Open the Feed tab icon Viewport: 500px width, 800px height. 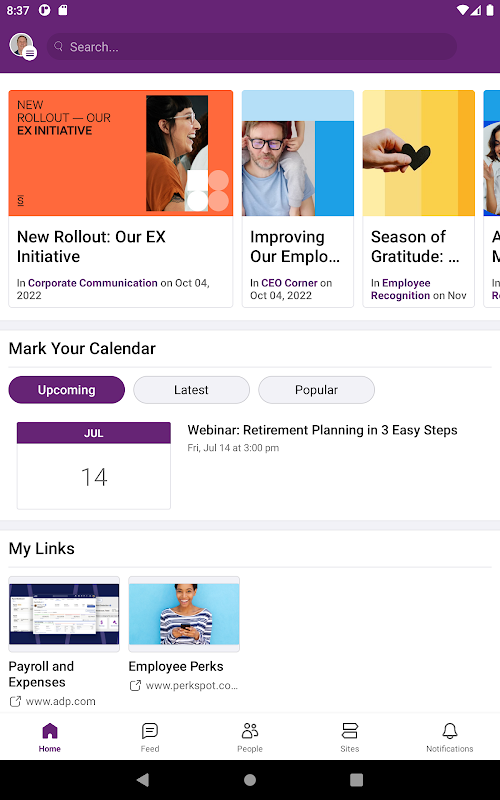coord(150,731)
